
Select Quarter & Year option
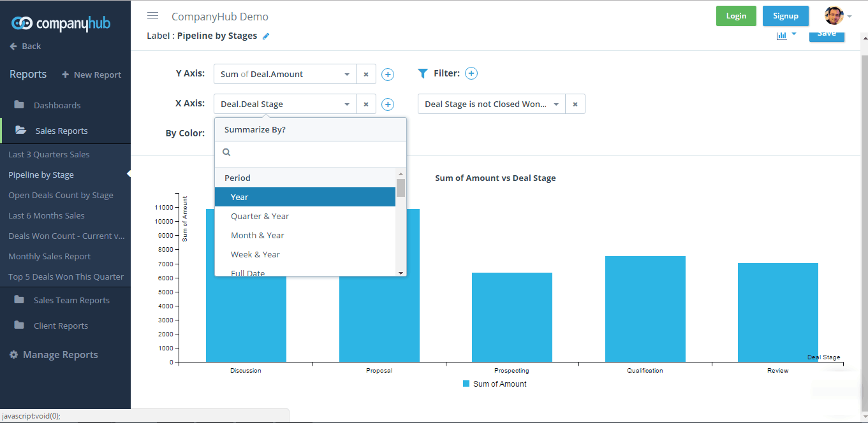tap(260, 217)
